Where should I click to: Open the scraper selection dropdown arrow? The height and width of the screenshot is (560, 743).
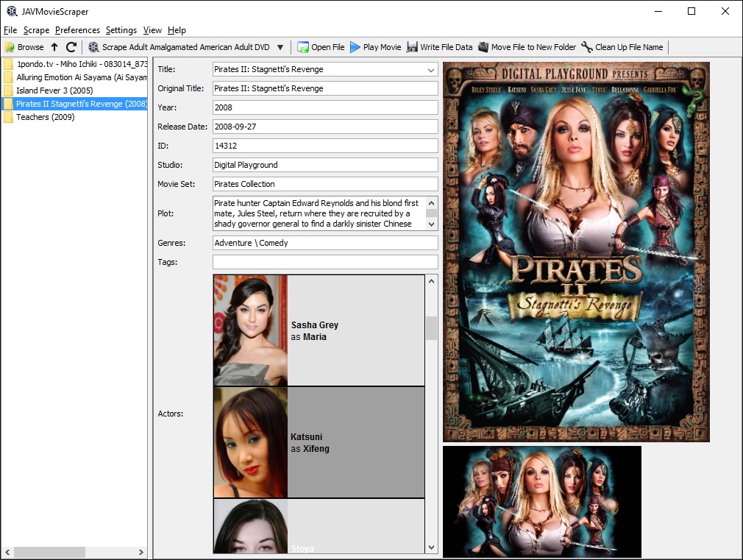(280, 47)
